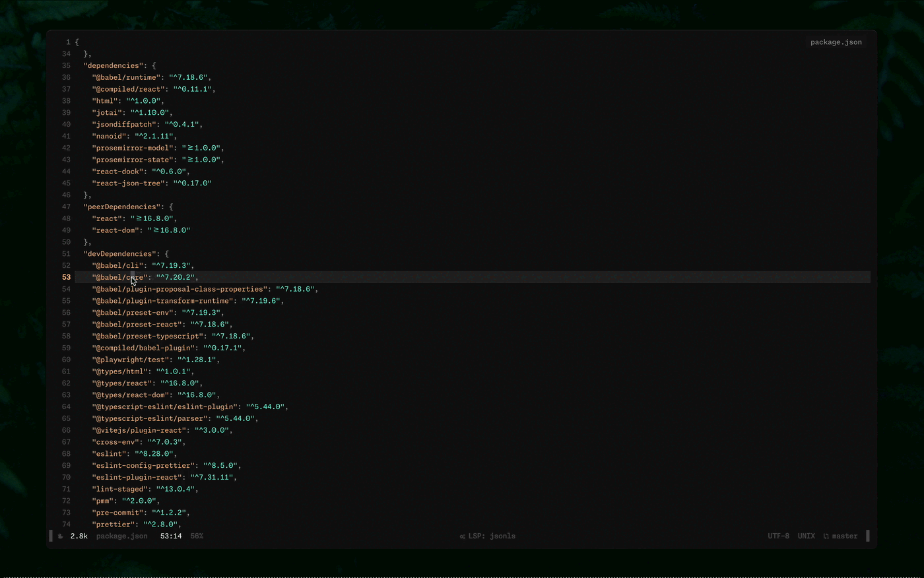Click the git branch icon beside master
Screen dimensions: 924x578
click(x=826, y=536)
